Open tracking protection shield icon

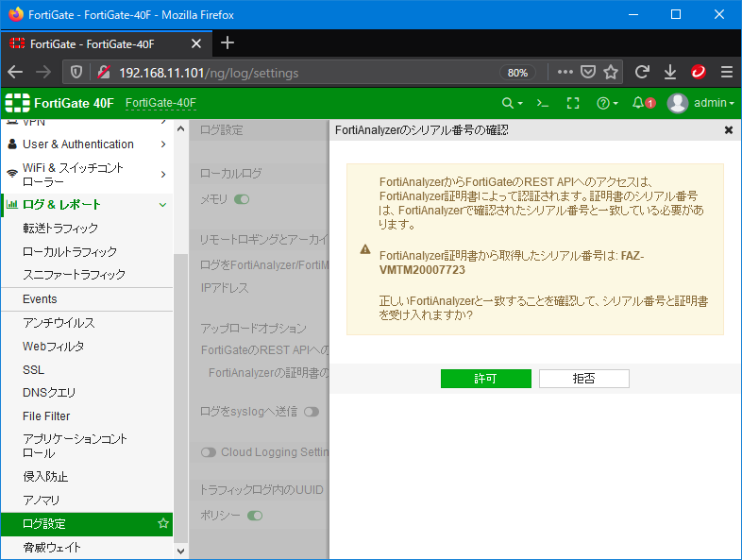coord(76,73)
